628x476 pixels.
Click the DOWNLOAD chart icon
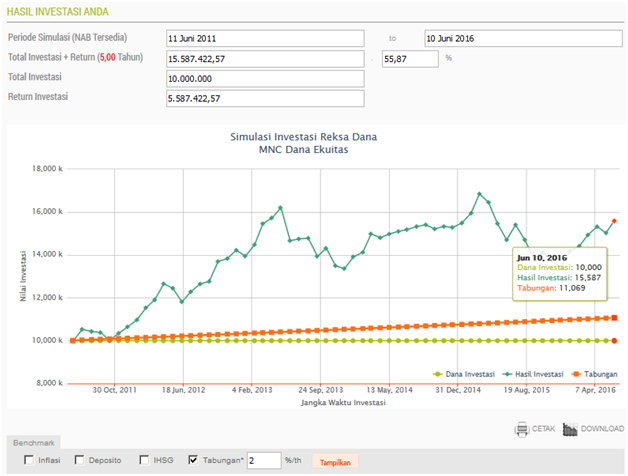pos(571,429)
